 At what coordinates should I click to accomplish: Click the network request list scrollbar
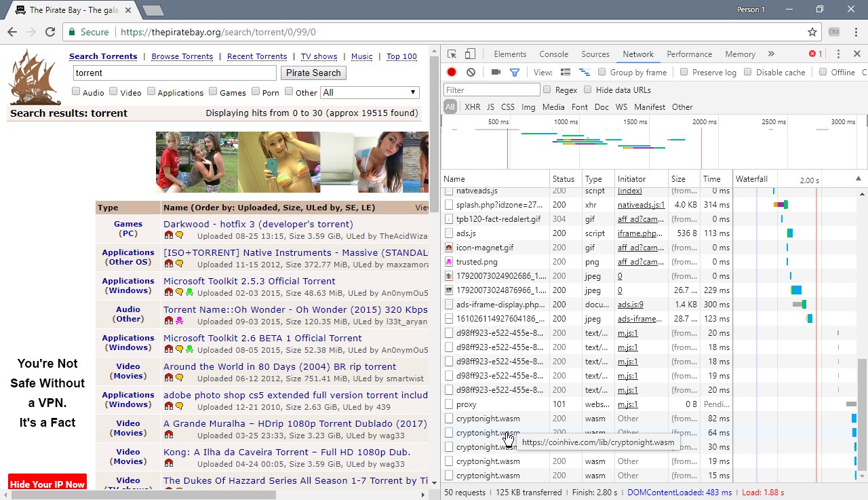863,414
